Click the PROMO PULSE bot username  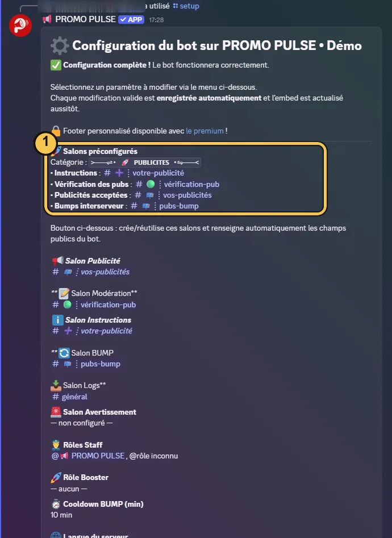85,19
